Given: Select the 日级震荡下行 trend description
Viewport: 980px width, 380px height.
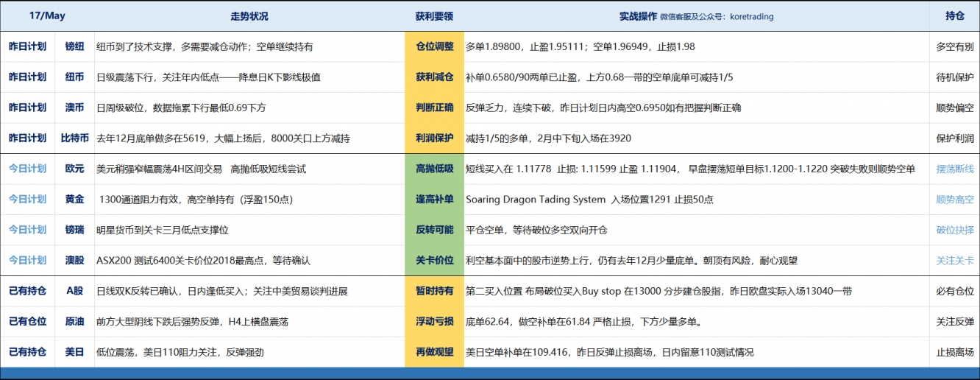Looking at the screenshot, I should (208, 77).
